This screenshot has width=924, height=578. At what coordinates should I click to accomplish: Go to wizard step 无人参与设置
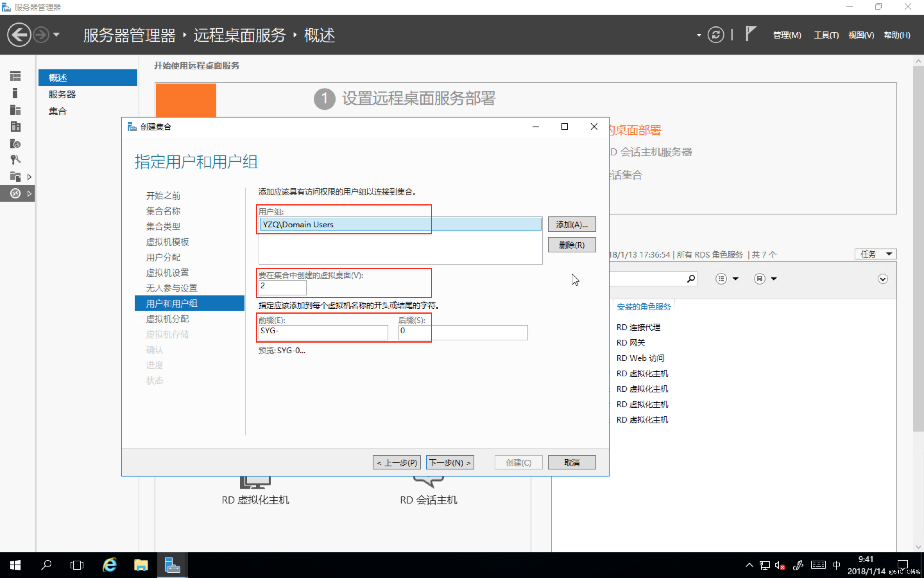coord(171,288)
